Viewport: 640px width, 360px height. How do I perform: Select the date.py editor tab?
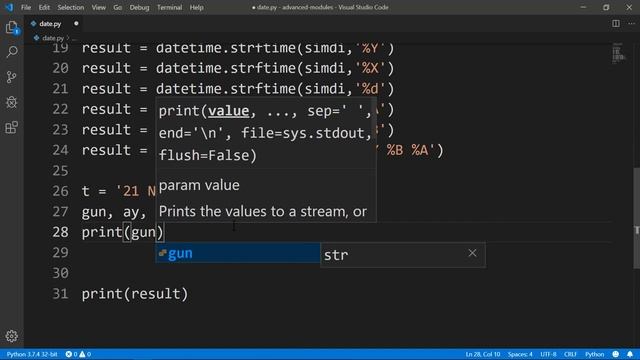54,24
